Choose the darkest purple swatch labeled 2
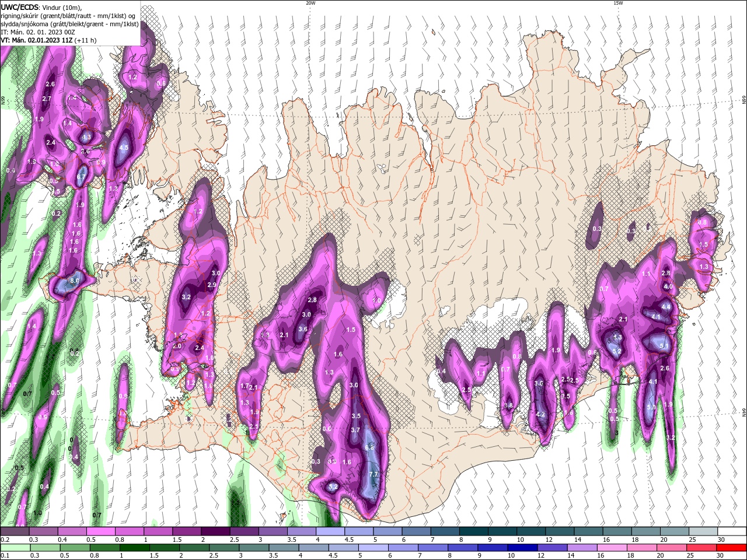Screen dimensions: 747x560 [215, 531]
